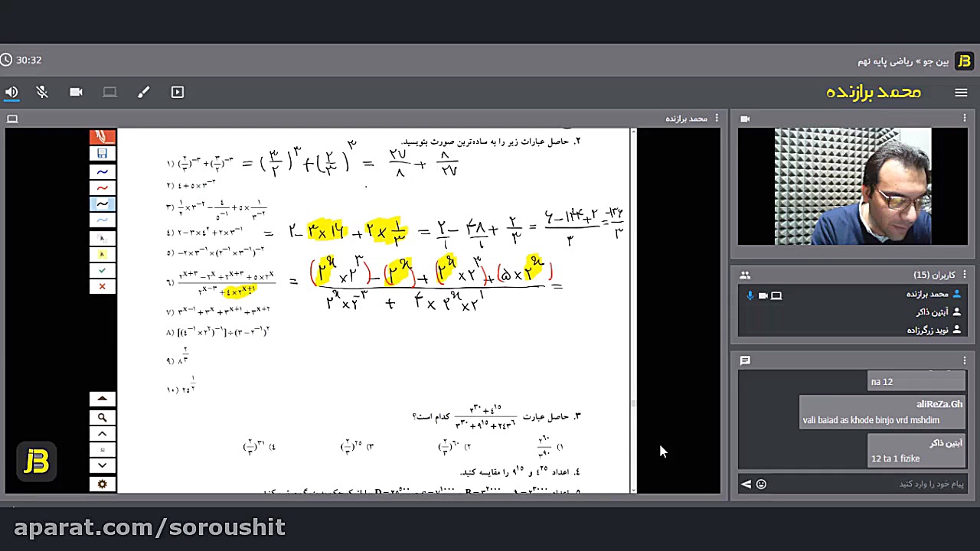Select user محمد برازنده in the users list
The width and height of the screenshot is (980, 551).
click(x=853, y=295)
